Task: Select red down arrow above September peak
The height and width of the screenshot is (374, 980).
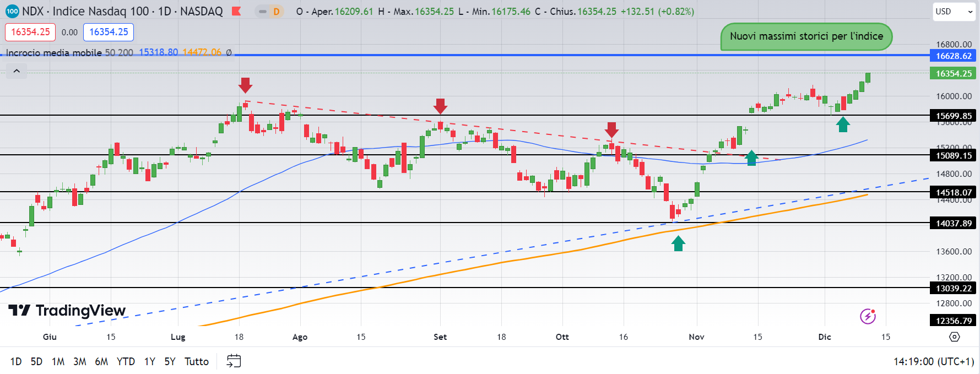Action: 440,106
